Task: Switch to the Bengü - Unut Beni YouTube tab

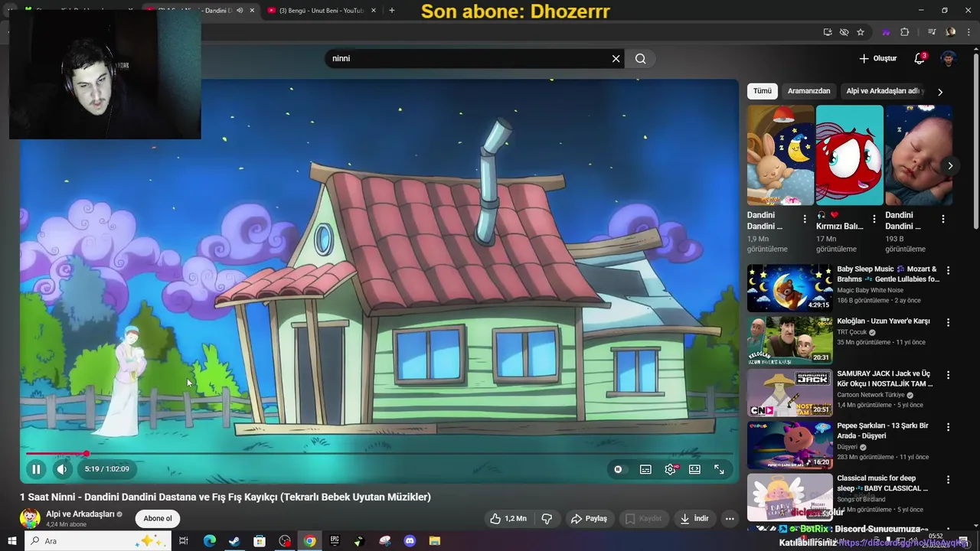Action: (x=320, y=11)
